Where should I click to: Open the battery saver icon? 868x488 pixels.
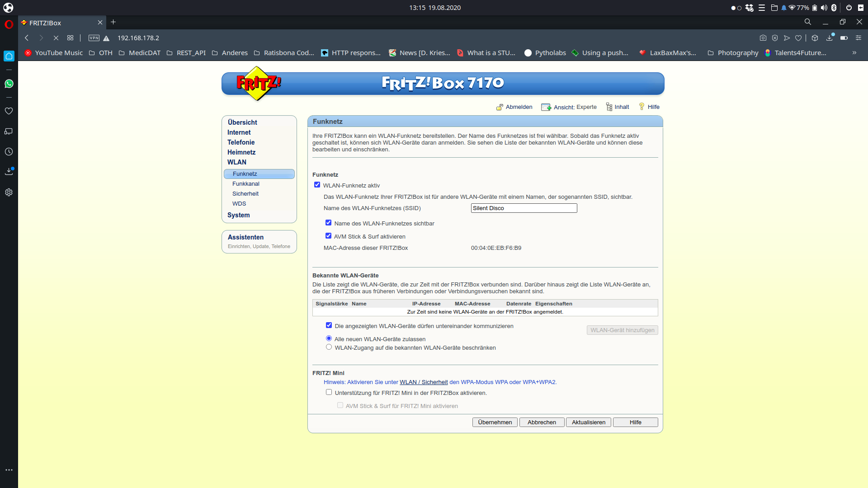click(x=844, y=38)
